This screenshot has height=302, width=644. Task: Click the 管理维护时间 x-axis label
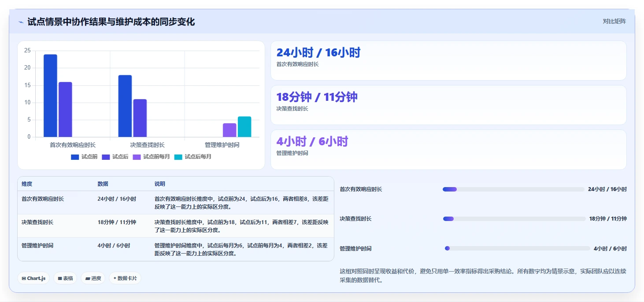(222, 145)
